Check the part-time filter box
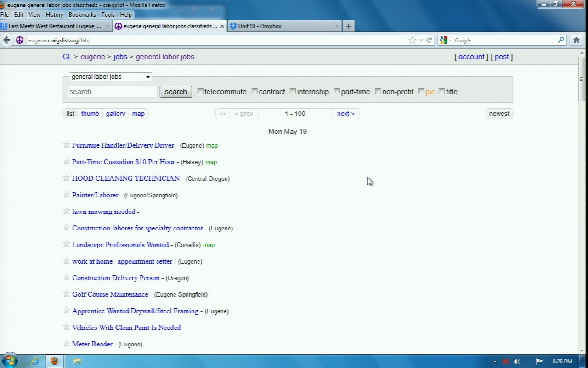The width and height of the screenshot is (588, 368). (x=337, y=92)
